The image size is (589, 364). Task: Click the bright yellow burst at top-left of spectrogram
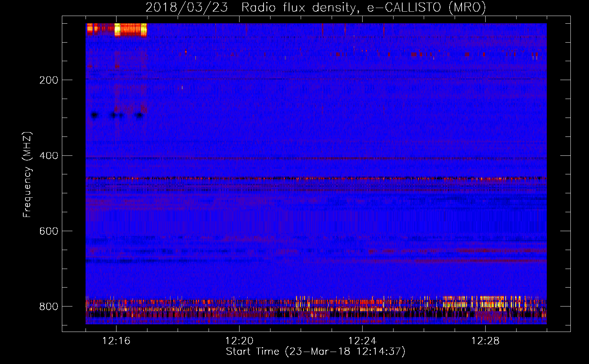118,29
